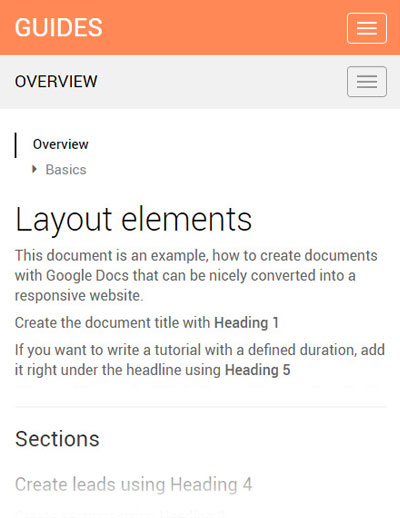Screen dimensions: 400x518
Task: Select the 'Create leads using Heading 4' line
Action: tap(133, 484)
